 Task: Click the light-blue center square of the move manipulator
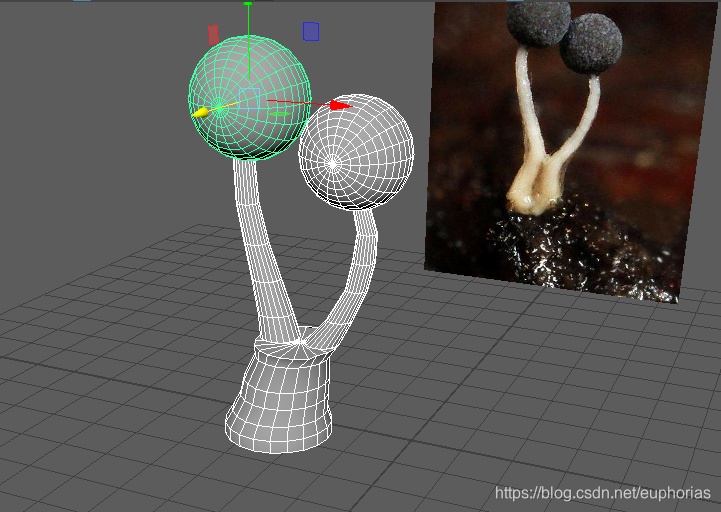pyautogui.click(x=249, y=98)
